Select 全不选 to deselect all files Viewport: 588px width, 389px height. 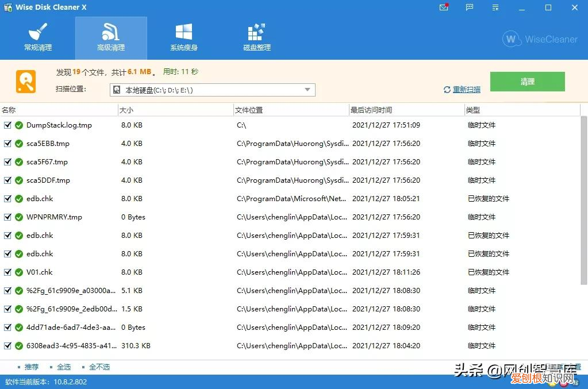click(x=98, y=367)
